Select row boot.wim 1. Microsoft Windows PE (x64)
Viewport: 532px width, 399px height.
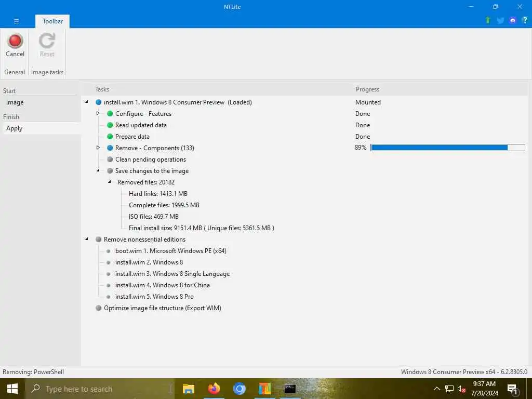pos(170,251)
